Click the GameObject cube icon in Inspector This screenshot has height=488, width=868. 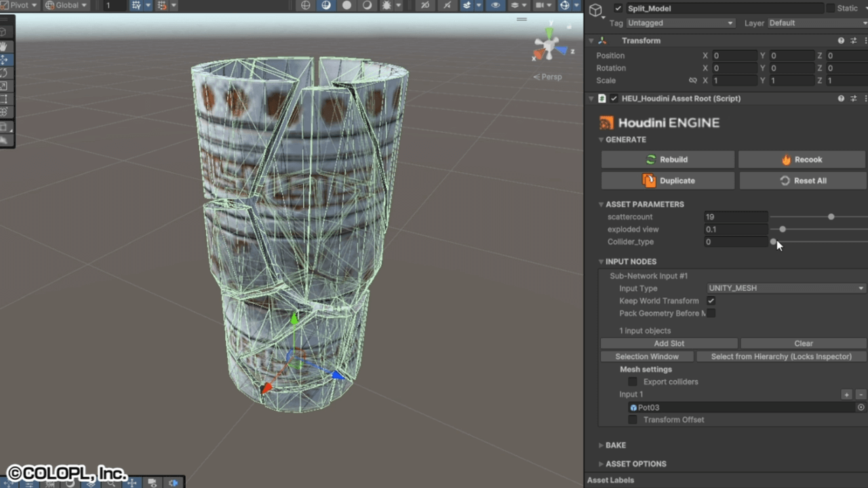pos(595,9)
